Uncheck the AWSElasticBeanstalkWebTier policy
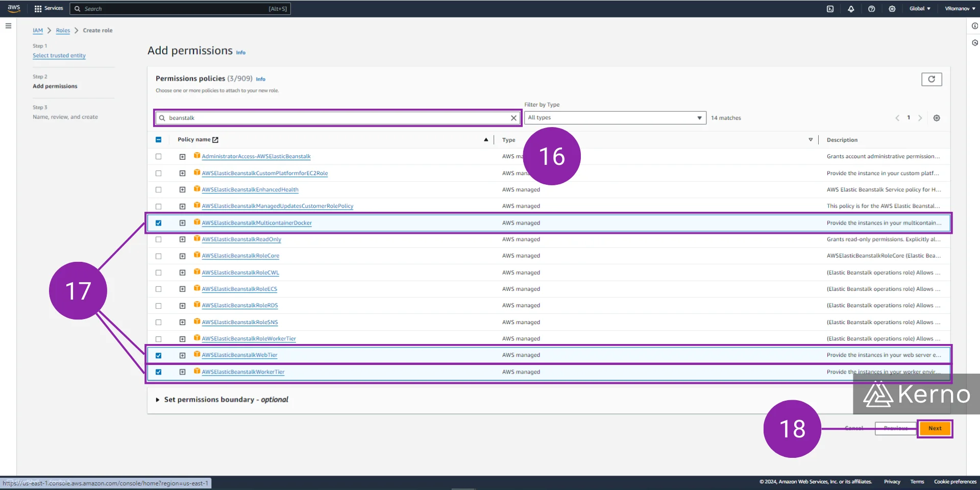Image resolution: width=980 pixels, height=490 pixels. coord(158,355)
